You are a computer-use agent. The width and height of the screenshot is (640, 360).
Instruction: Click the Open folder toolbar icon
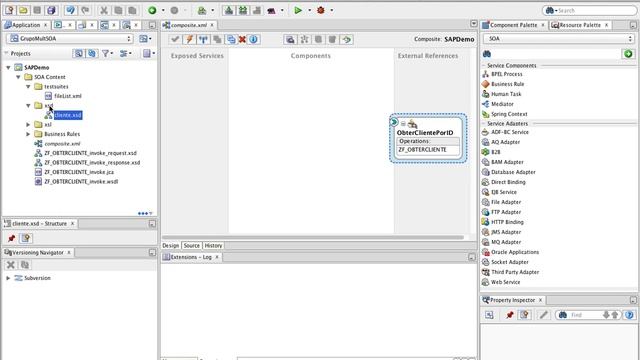[x=23, y=10]
